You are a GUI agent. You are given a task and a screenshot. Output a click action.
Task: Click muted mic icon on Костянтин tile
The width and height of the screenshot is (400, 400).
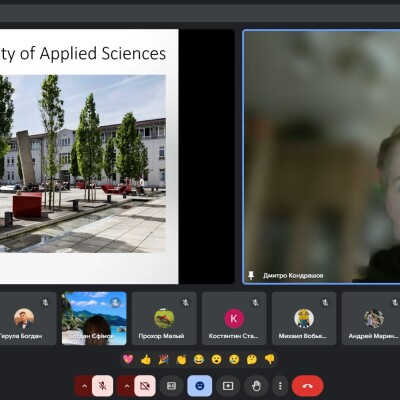(x=255, y=302)
